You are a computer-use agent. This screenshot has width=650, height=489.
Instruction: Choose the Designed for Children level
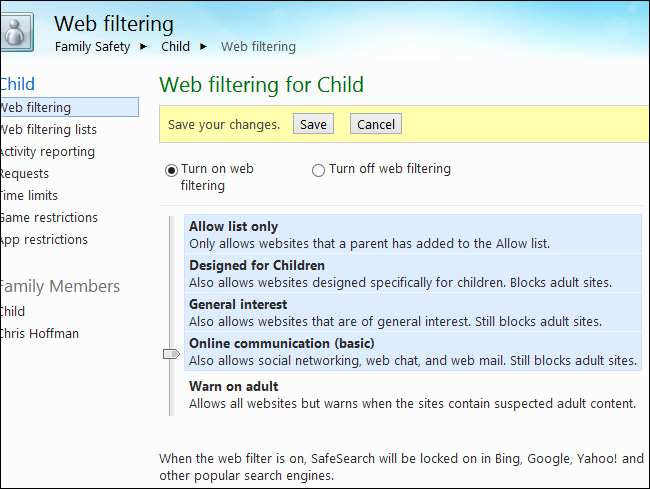pyautogui.click(x=257, y=265)
